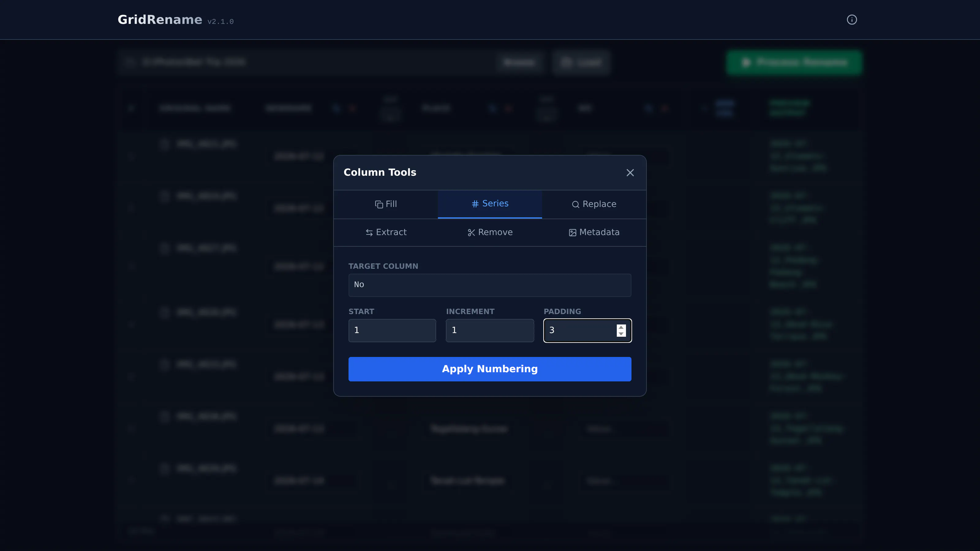
Task: Open the info icon in header
Action: coord(851,20)
